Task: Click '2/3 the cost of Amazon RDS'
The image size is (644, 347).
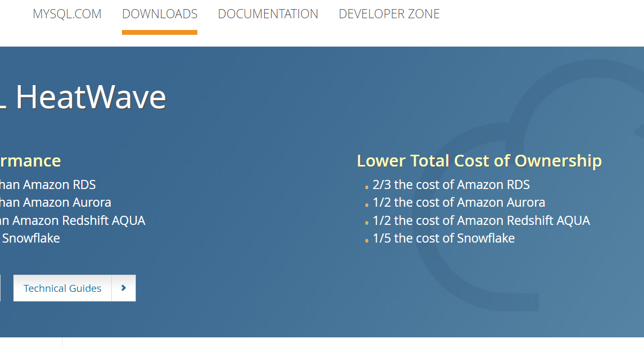Action: [x=451, y=185]
